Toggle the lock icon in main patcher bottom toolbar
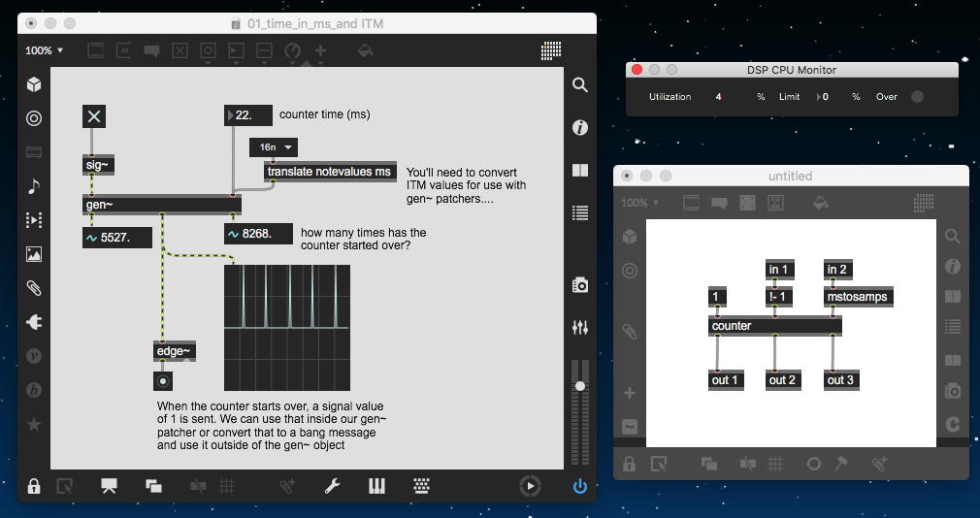The image size is (980, 518). pos(34,486)
